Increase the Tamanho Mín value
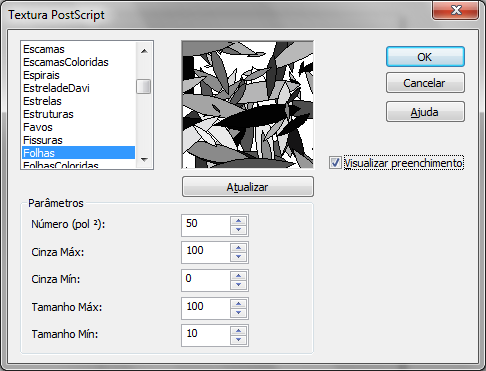486x371 pixels. point(239,330)
